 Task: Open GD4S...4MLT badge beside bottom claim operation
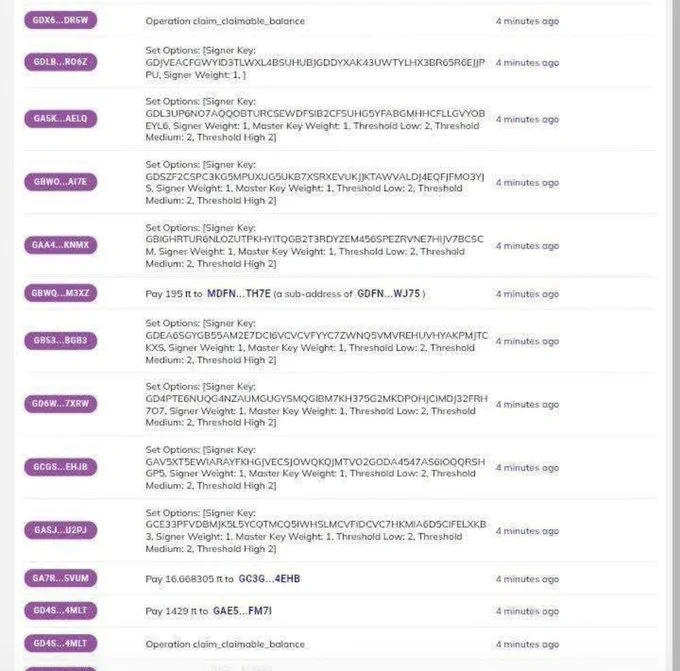click(60, 643)
